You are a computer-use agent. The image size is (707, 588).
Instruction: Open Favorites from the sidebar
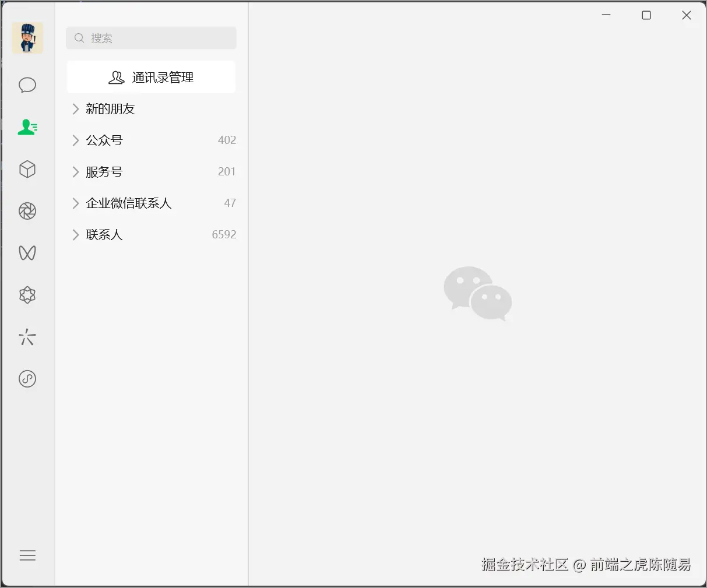click(27, 169)
